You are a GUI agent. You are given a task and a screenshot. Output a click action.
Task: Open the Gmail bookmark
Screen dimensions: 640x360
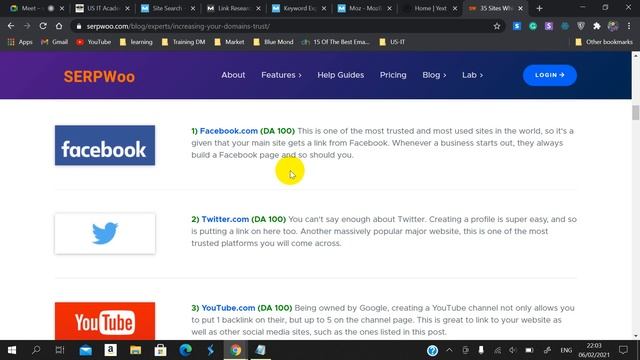(54, 42)
